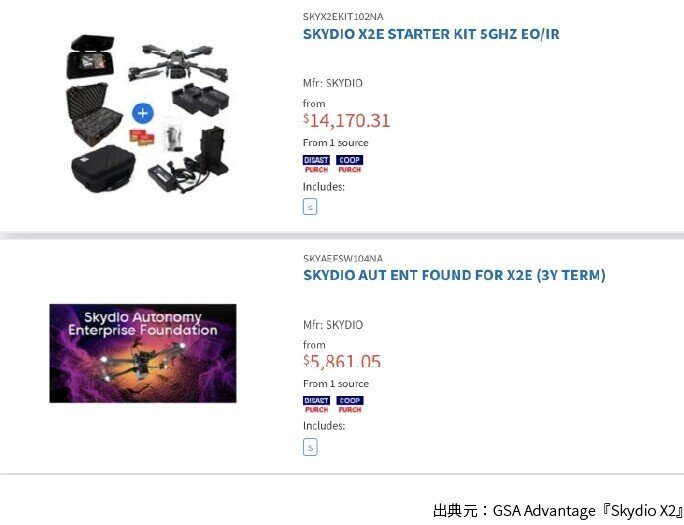Click the GSA Advantage source citation text
Viewport: 684px width, 525px height.
(x=556, y=510)
